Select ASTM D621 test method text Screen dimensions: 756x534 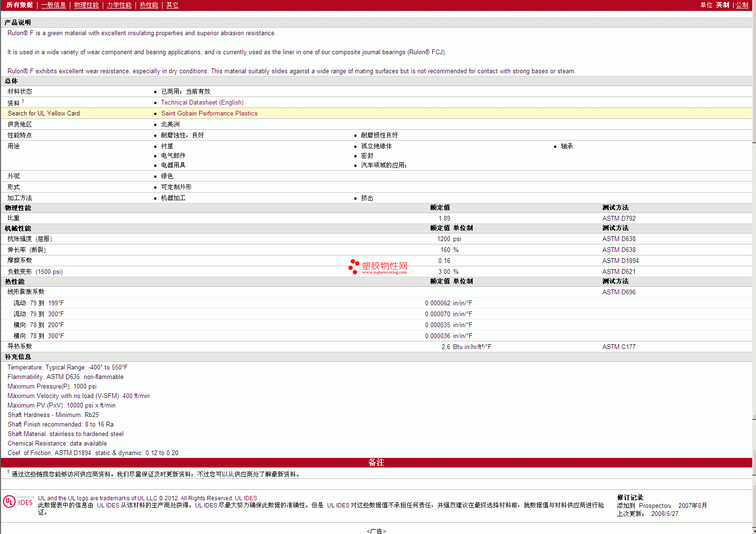(x=619, y=272)
